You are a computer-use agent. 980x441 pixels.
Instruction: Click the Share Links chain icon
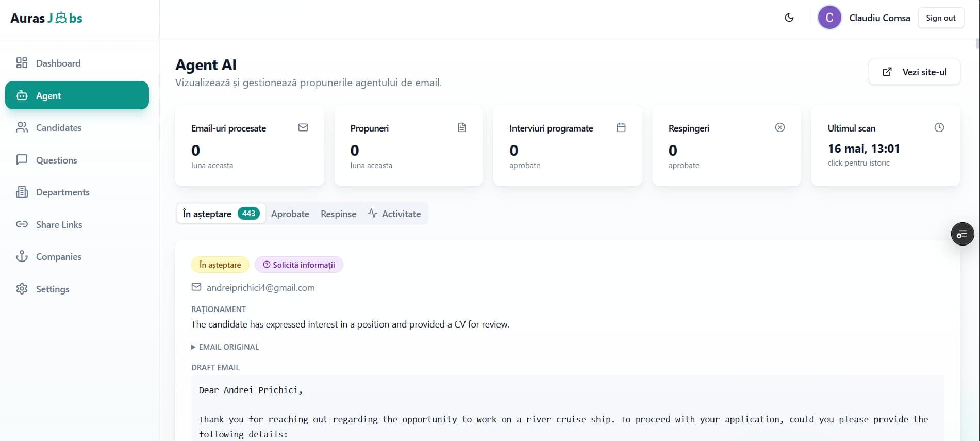pos(22,224)
